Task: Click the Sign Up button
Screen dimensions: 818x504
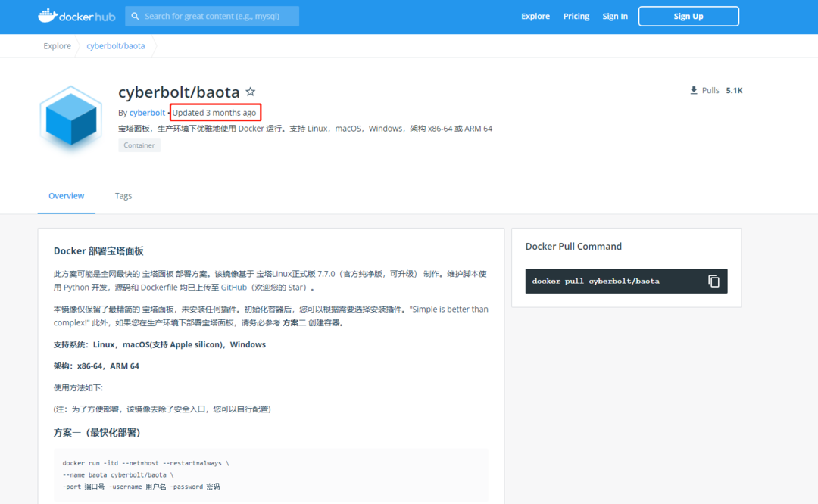Action: (688, 16)
